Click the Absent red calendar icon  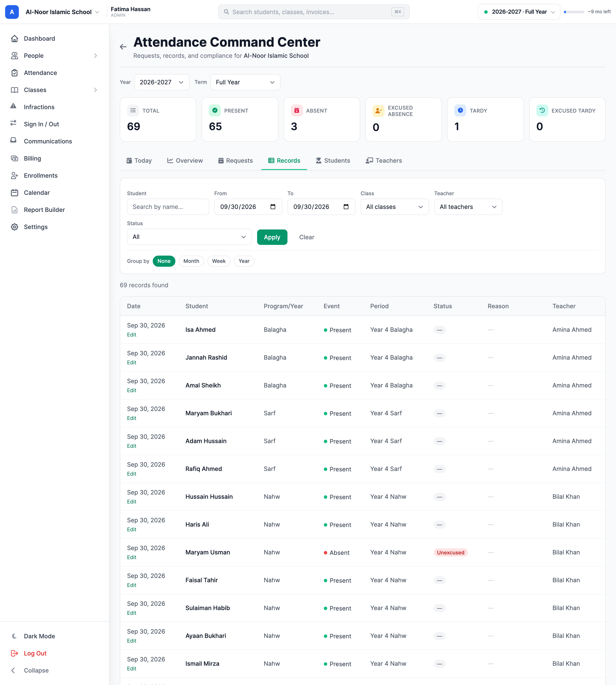point(296,110)
